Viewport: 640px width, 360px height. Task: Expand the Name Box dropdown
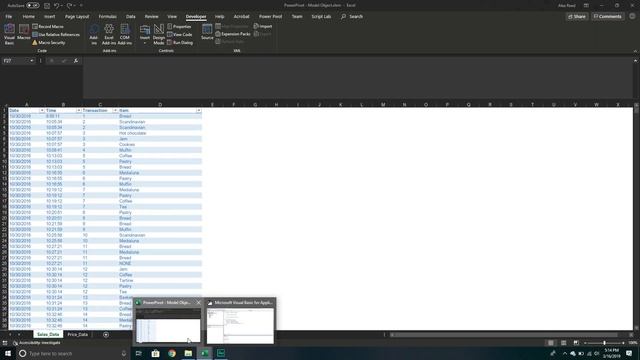[x=31, y=61]
